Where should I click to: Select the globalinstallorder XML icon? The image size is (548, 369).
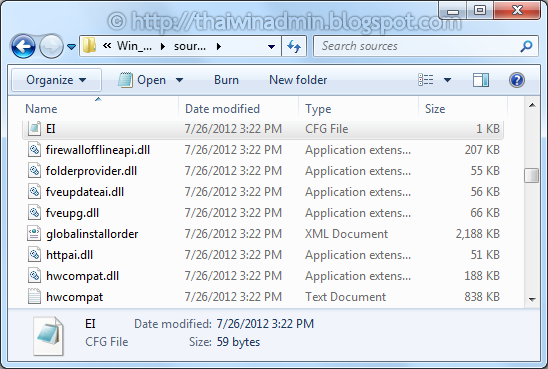34,234
